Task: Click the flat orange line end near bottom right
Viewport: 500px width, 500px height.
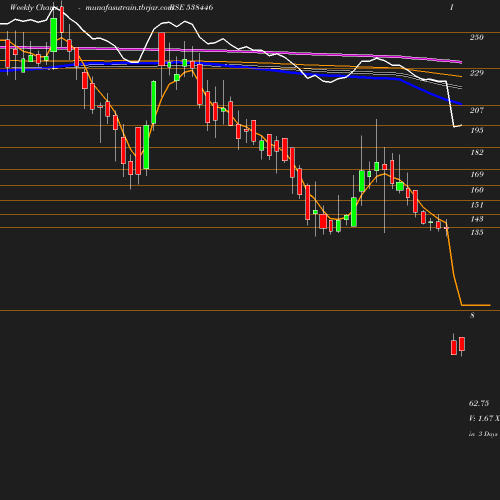Action: (x=476, y=305)
